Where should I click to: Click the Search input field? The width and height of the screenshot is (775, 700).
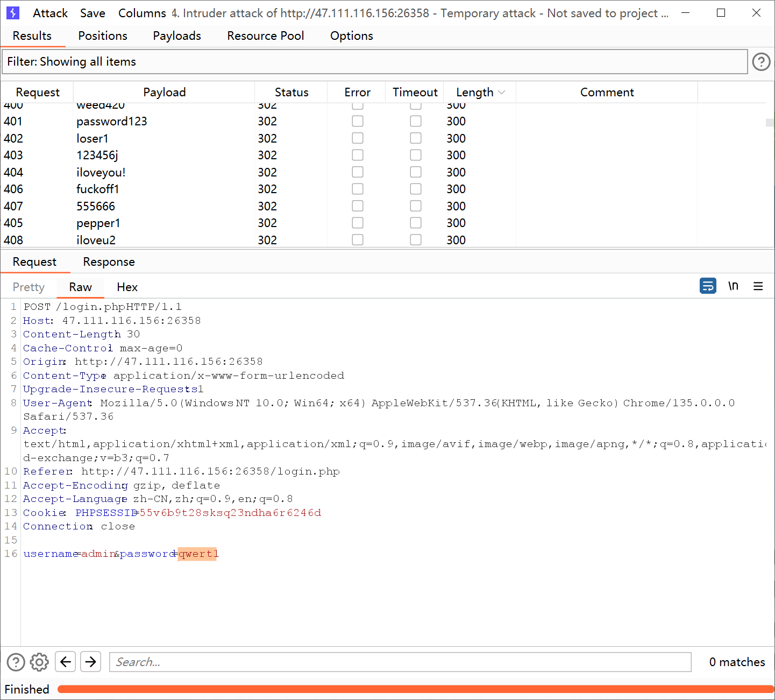[x=400, y=662]
